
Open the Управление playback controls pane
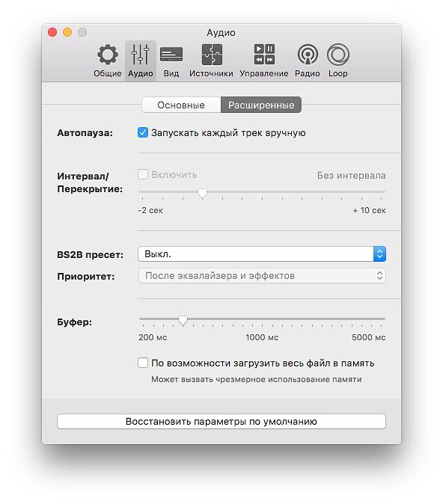pyautogui.click(x=264, y=61)
